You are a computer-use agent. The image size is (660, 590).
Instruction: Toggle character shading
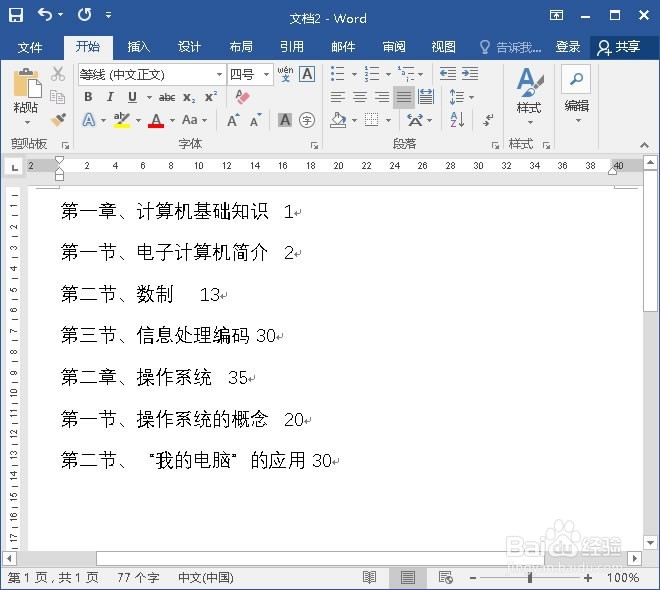[285, 120]
